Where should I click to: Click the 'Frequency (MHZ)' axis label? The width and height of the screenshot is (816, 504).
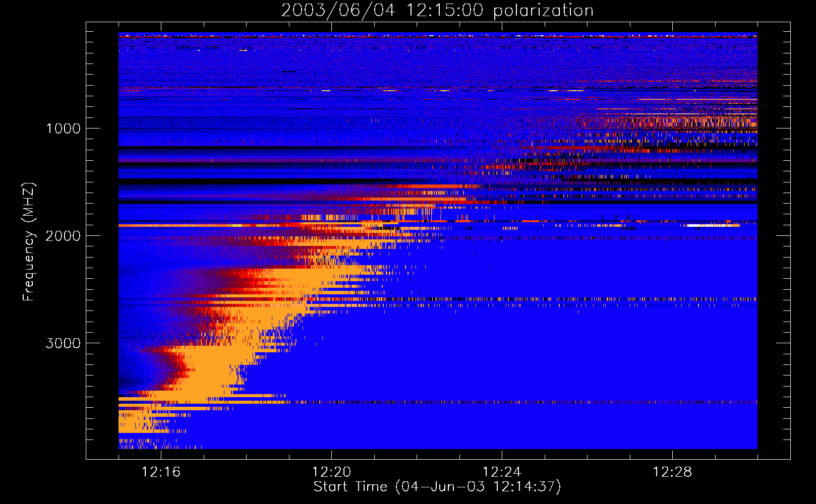click(x=29, y=242)
